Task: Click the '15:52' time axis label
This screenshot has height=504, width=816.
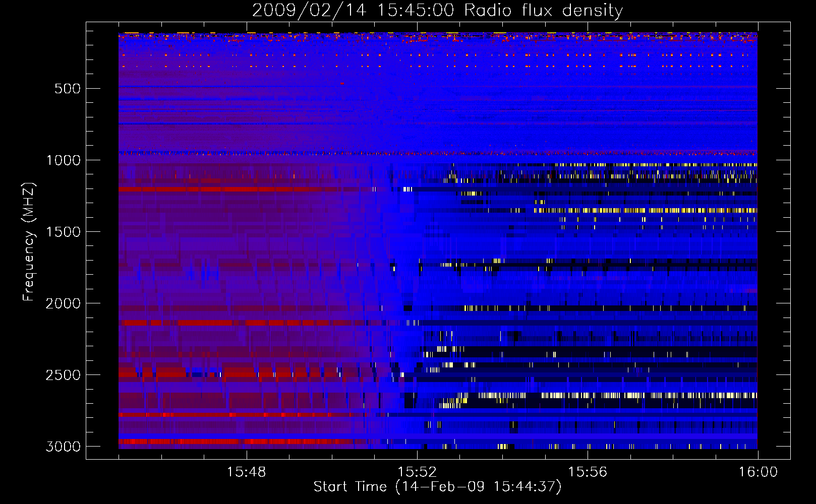Action: click(x=417, y=472)
